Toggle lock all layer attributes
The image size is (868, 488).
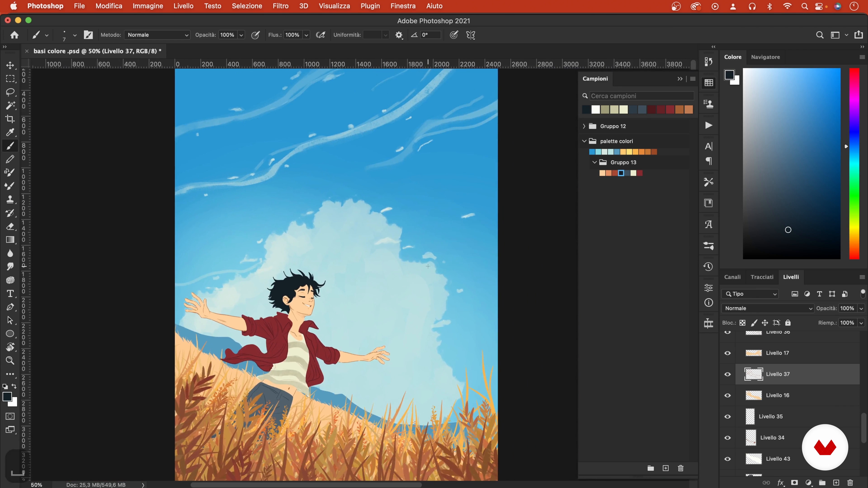click(788, 323)
